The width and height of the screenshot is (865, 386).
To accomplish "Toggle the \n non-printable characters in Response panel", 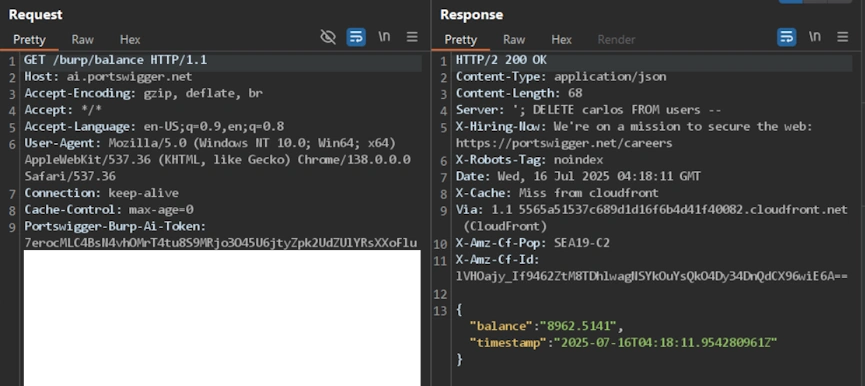I will (815, 37).
